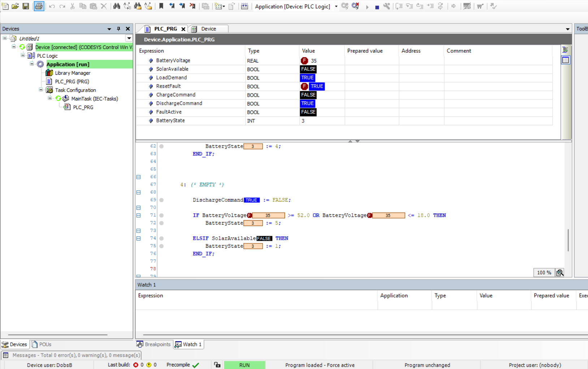
Task: Click the zoom magnifier icon beside 100 %
Action: [560, 273]
